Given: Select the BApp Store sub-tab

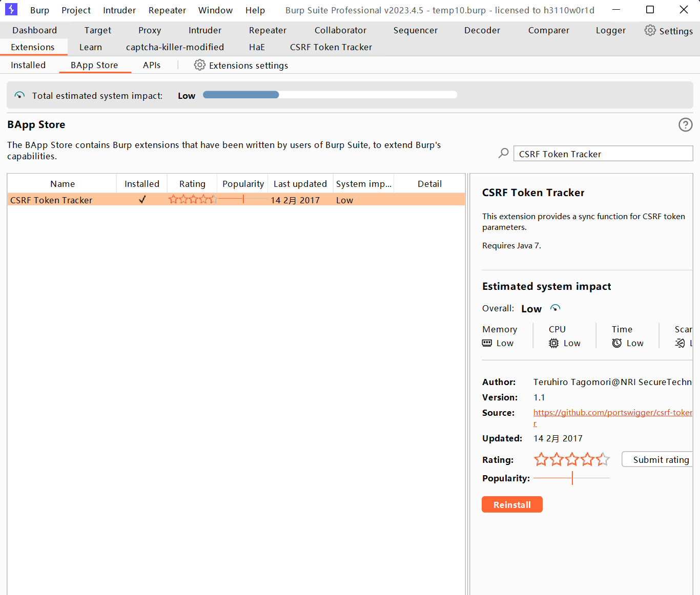Looking at the screenshot, I should [x=94, y=65].
